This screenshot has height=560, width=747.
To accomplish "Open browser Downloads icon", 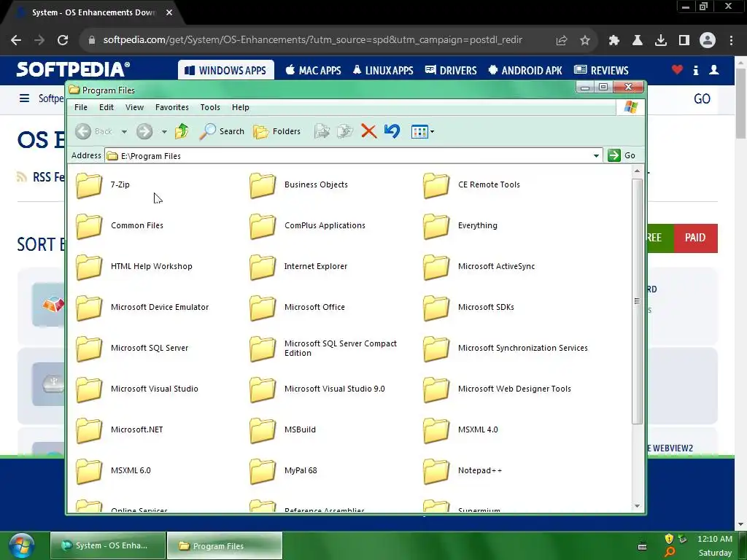I will 661,41.
